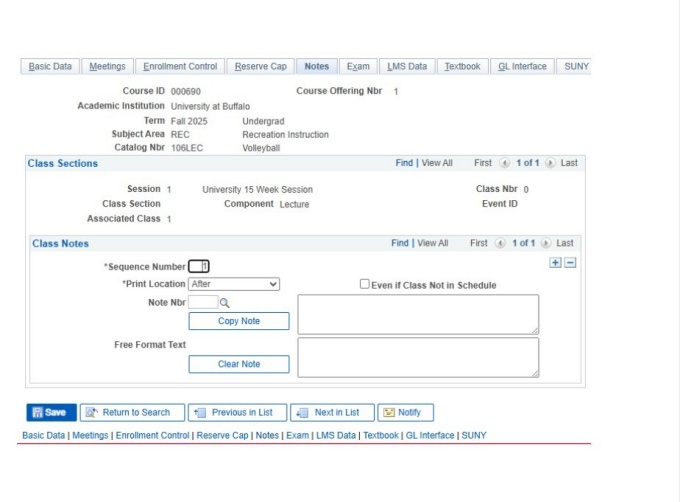Open Textbook bottom link
Screen dimensions: 680x502
[381, 435]
